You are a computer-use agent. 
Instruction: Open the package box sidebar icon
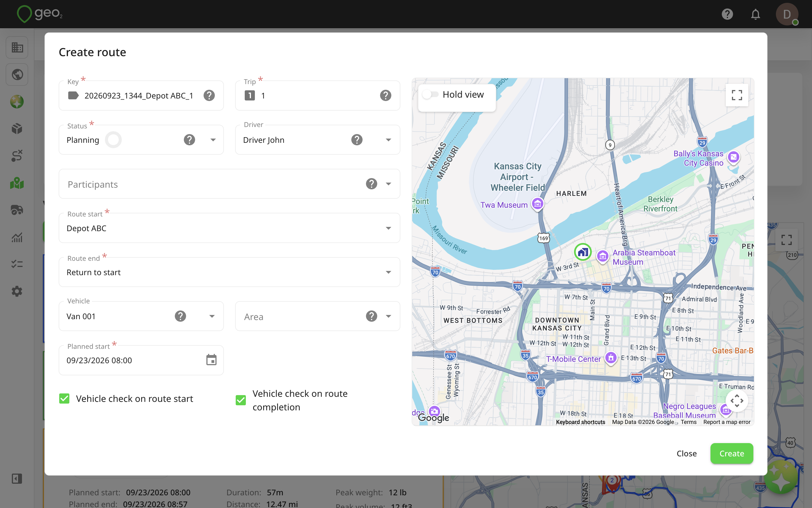[17, 129]
